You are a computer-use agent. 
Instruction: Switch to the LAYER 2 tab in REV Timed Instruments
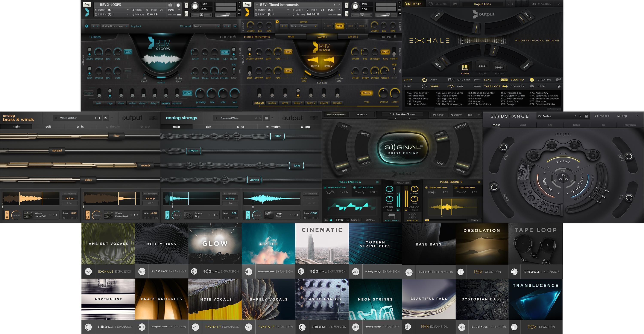coord(353,37)
